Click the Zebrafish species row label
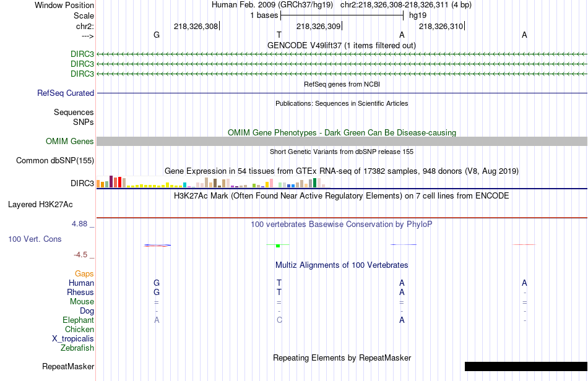 [x=77, y=348]
